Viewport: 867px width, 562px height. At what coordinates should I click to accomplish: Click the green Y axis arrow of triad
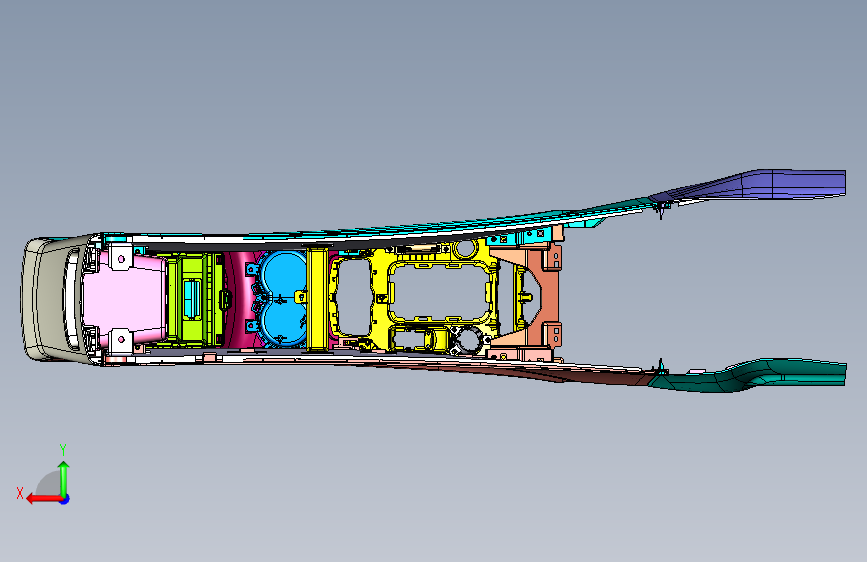pos(64,478)
